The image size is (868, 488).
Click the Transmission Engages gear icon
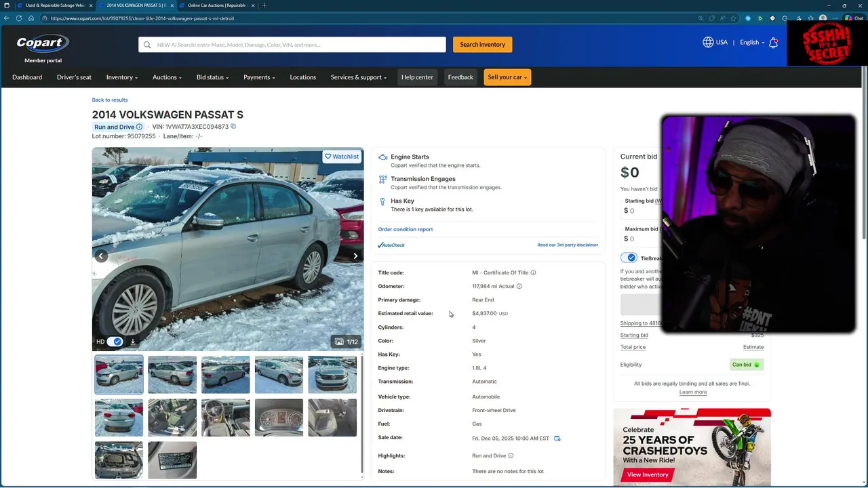coord(382,180)
